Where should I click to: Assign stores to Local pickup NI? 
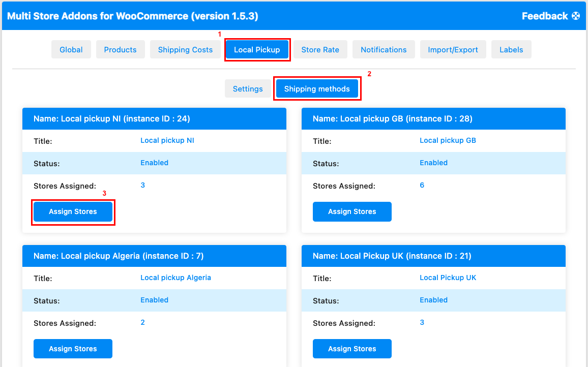[x=73, y=212]
